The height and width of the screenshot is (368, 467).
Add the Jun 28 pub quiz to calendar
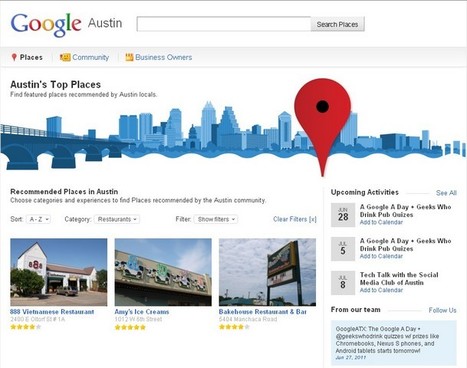coord(381,222)
